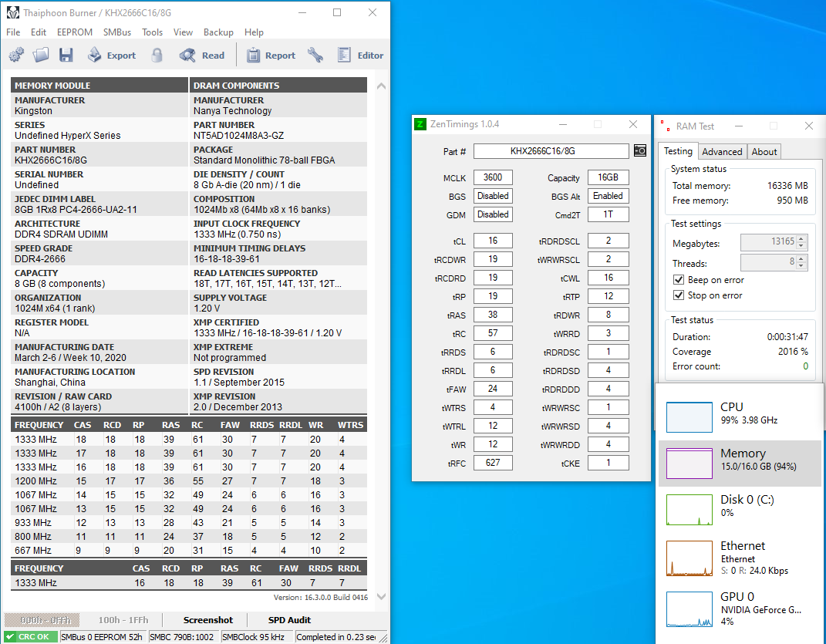Switch to the Advanced tab in RAM Test

(x=722, y=152)
